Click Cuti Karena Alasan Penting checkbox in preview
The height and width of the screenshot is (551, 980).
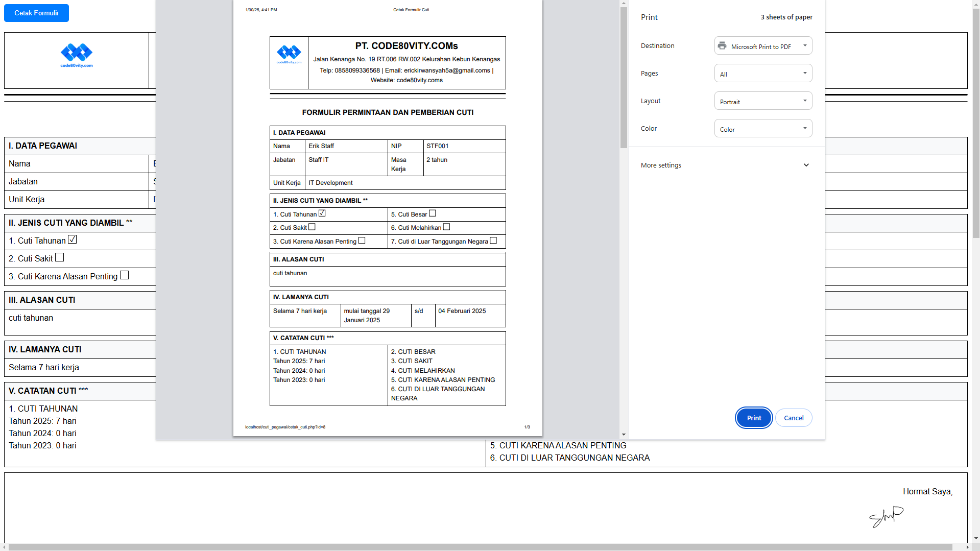pyautogui.click(x=362, y=241)
